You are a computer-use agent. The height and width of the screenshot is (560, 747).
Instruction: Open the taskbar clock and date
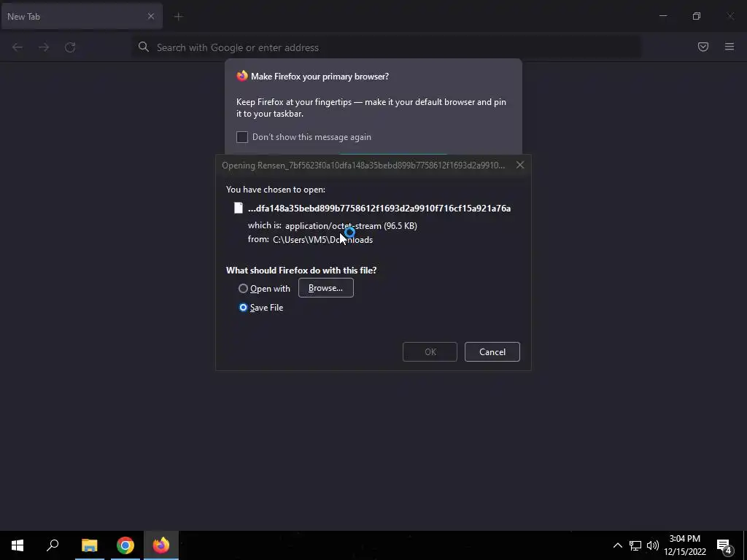pyautogui.click(x=685, y=545)
